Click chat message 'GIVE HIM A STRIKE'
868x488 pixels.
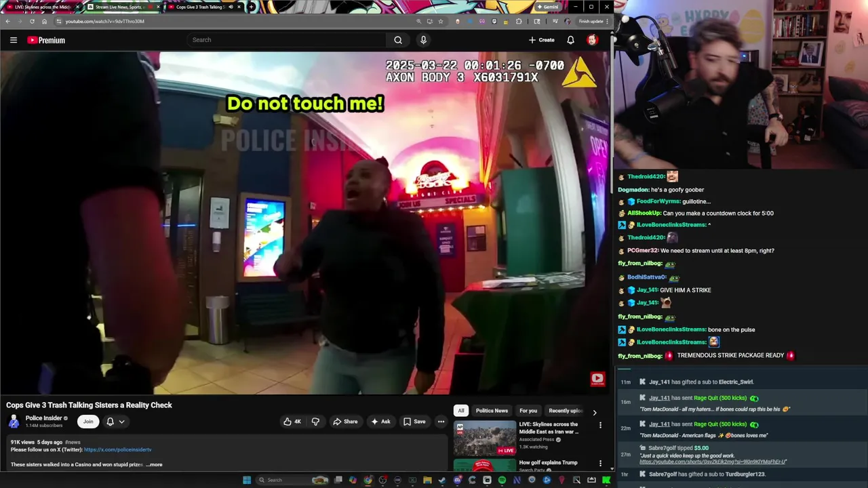point(686,290)
